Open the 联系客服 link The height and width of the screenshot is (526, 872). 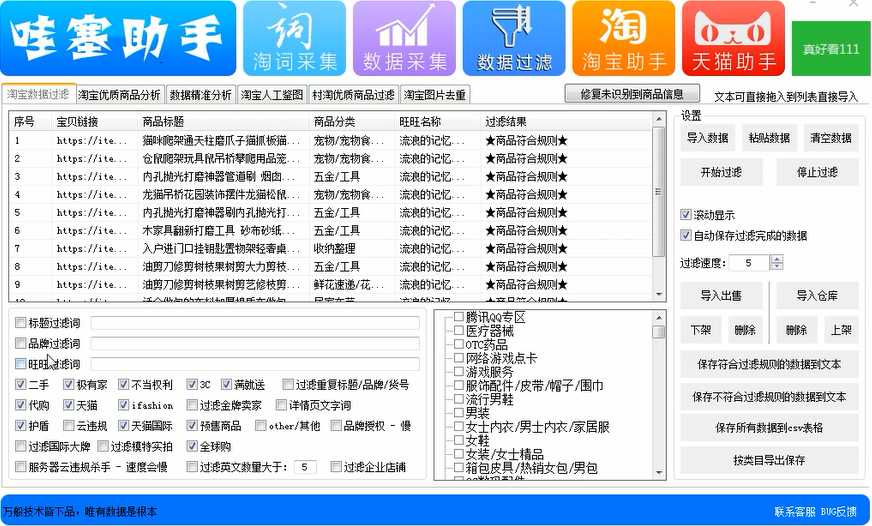(x=795, y=512)
